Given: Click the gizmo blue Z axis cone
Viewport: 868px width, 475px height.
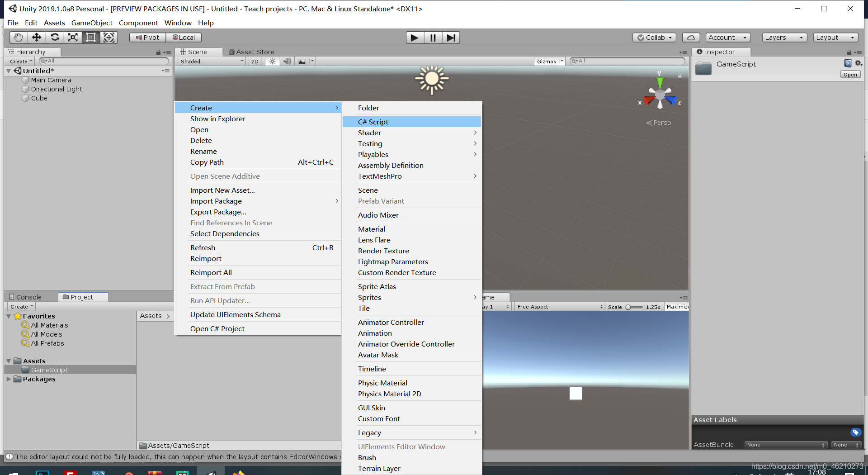Looking at the screenshot, I should pos(671,100).
